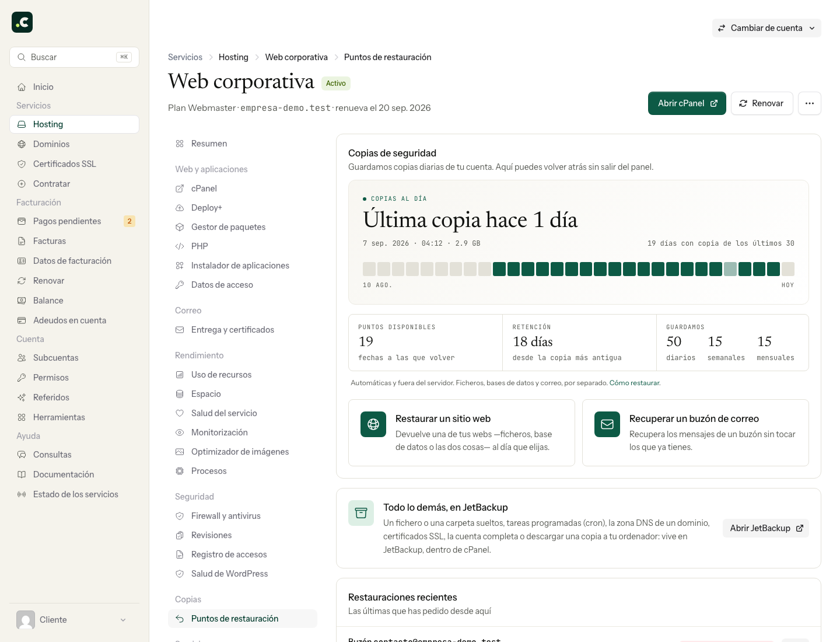Image resolution: width=840 pixels, height=642 pixels.
Task: Click the Servicios breadcrumb link
Action: (185, 57)
